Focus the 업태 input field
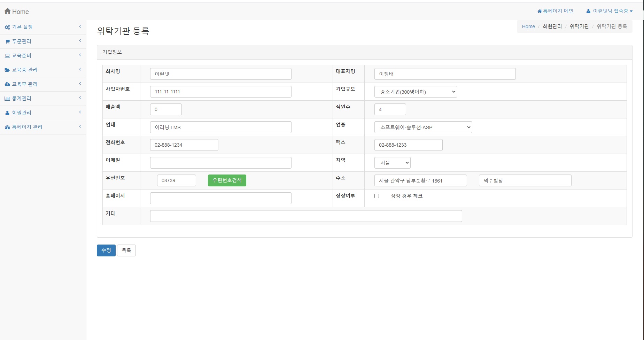The height and width of the screenshot is (340, 644). pyautogui.click(x=221, y=127)
